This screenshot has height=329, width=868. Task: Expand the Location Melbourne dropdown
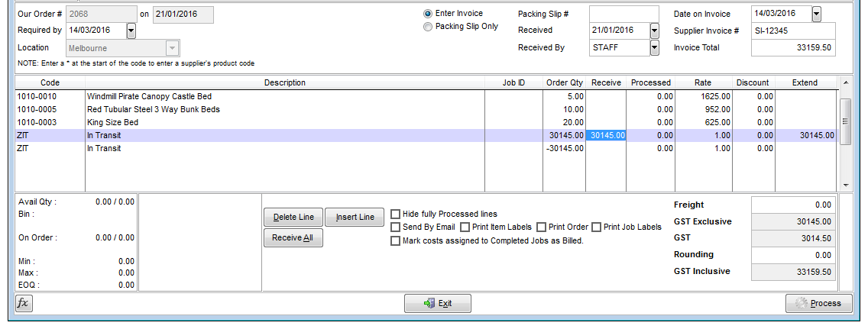tap(173, 48)
